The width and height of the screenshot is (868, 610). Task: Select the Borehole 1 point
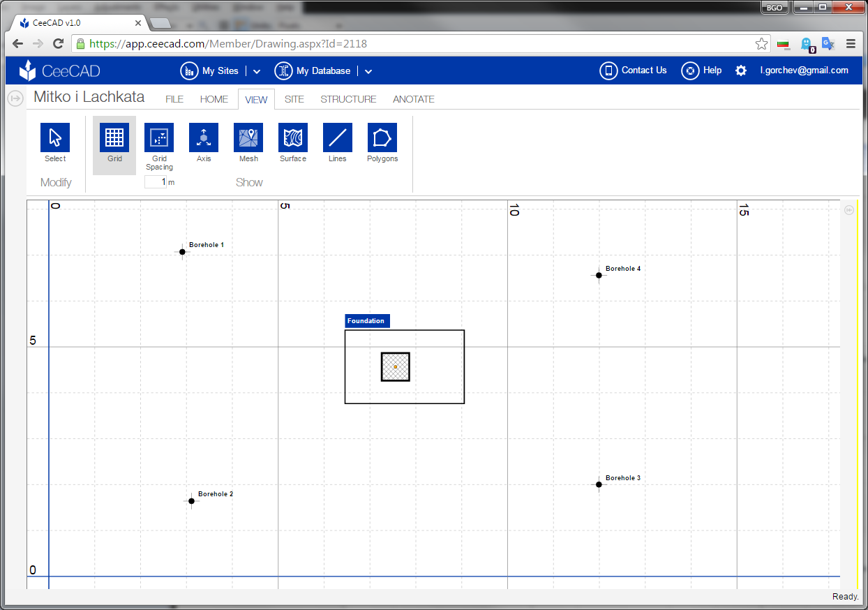pos(182,252)
